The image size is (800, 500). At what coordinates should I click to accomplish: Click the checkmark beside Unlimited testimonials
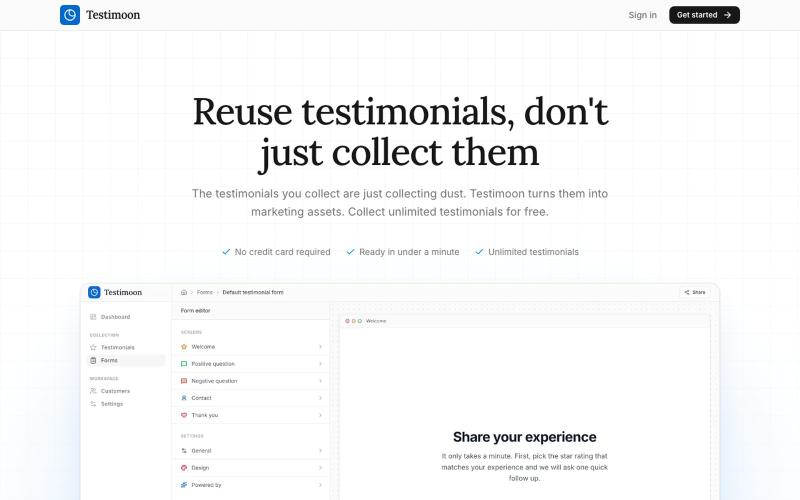click(x=479, y=252)
